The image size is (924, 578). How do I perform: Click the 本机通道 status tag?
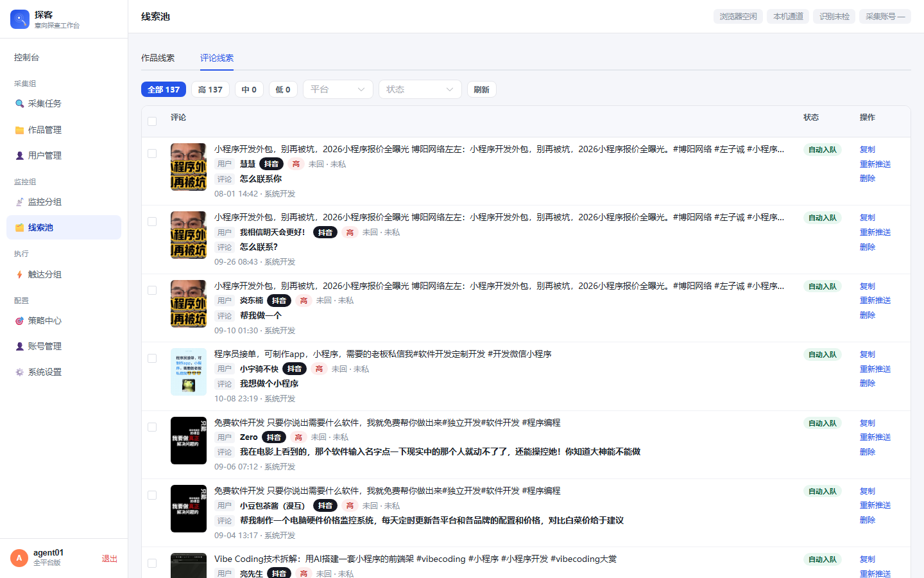click(x=788, y=17)
